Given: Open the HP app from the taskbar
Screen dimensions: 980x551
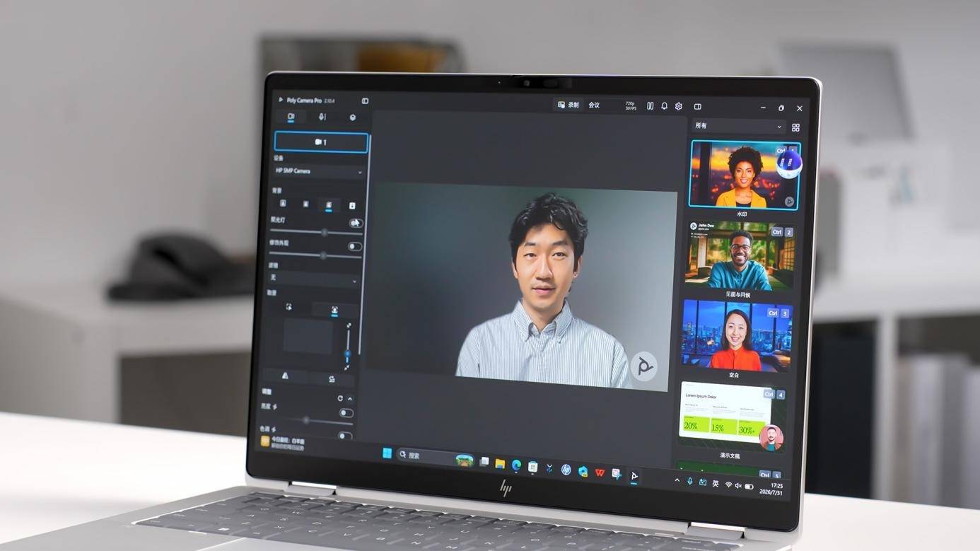Looking at the screenshot, I should point(566,469).
